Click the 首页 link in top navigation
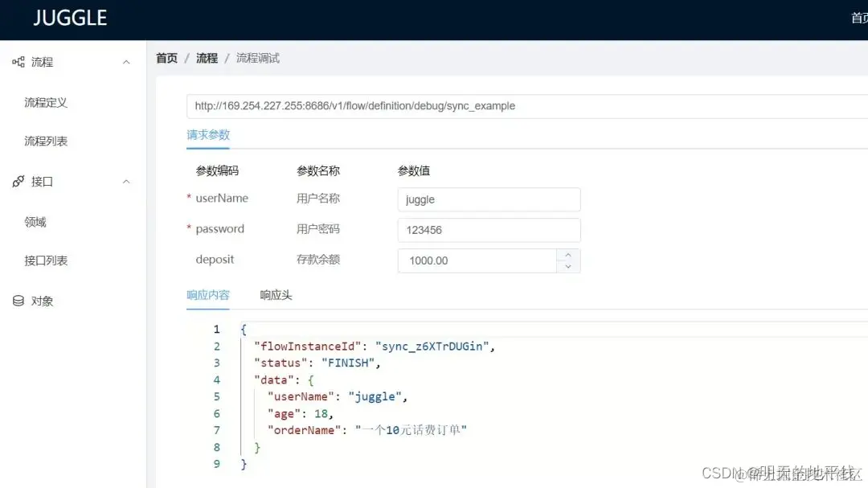 point(859,18)
